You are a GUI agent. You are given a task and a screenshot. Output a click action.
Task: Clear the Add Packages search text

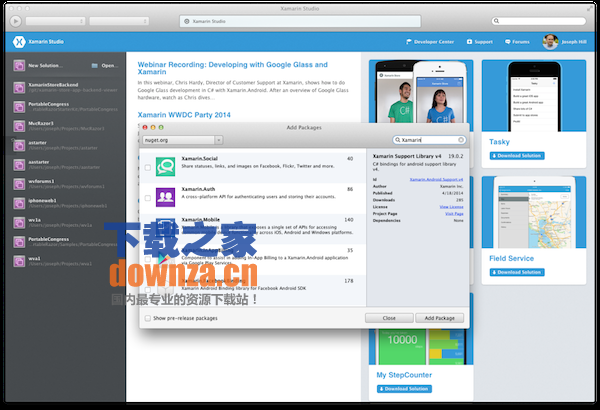pyautogui.click(x=461, y=140)
